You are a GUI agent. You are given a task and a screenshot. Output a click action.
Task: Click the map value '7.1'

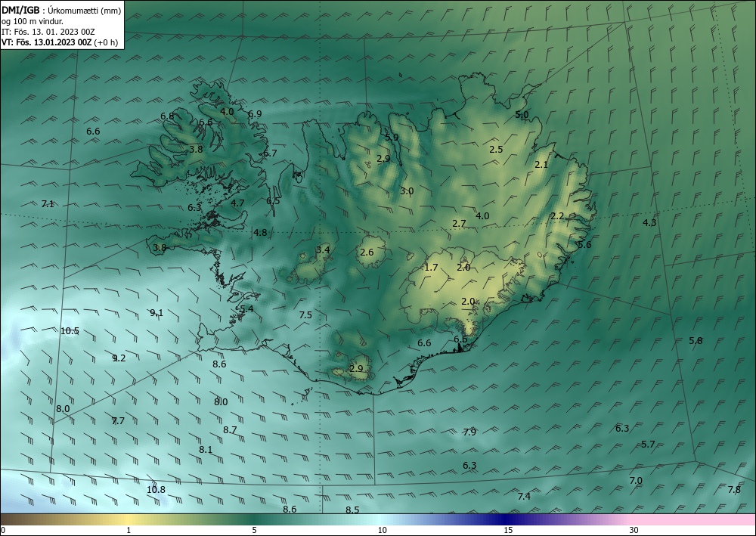coord(47,204)
